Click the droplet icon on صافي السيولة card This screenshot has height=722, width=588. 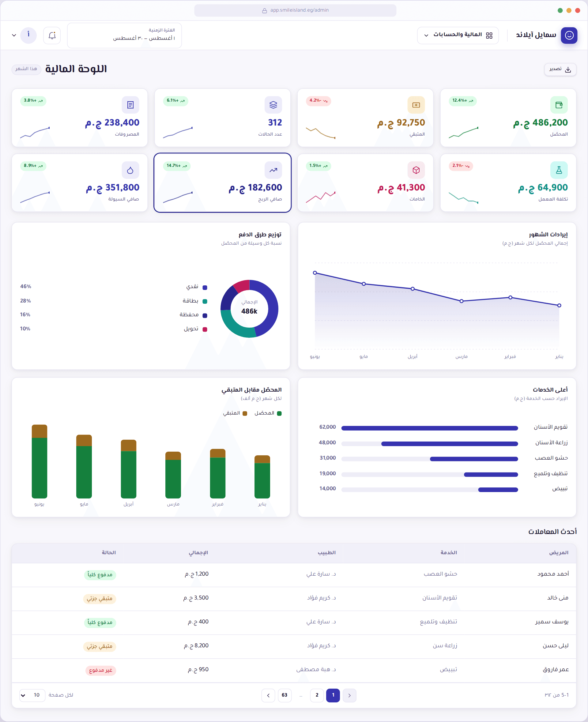click(x=130, y=170)
